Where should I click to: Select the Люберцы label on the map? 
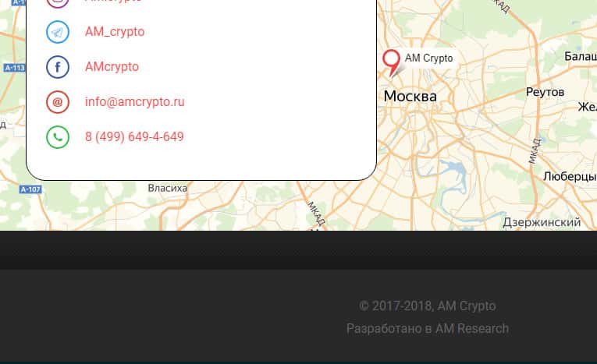[x=569, y=177]
